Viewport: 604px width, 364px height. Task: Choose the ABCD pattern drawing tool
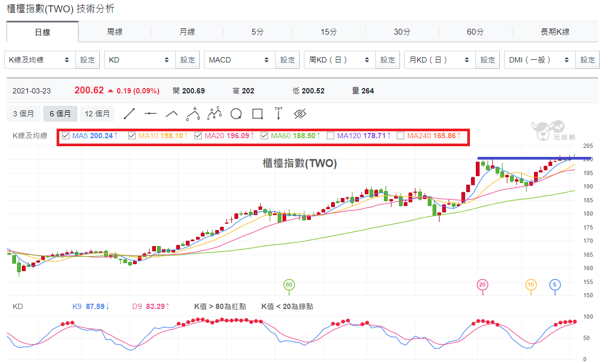point(215,114)
